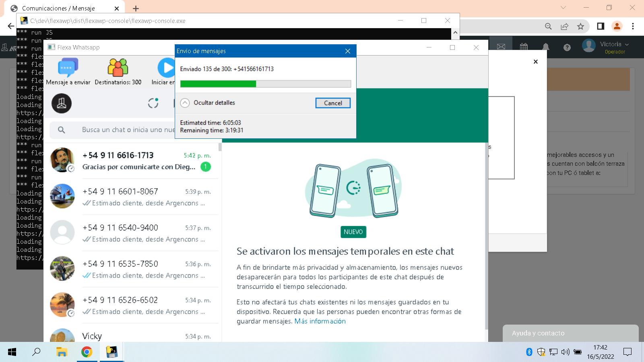Screen dimensions: 644x362
Task: Click the WhatsApp status circle icon
Action: coord(153,103)
